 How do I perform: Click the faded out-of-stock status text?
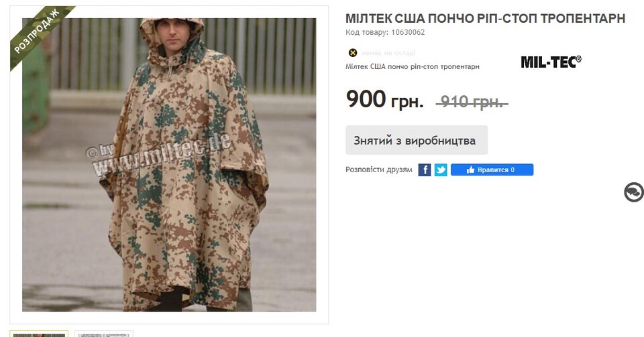(388, 53)
